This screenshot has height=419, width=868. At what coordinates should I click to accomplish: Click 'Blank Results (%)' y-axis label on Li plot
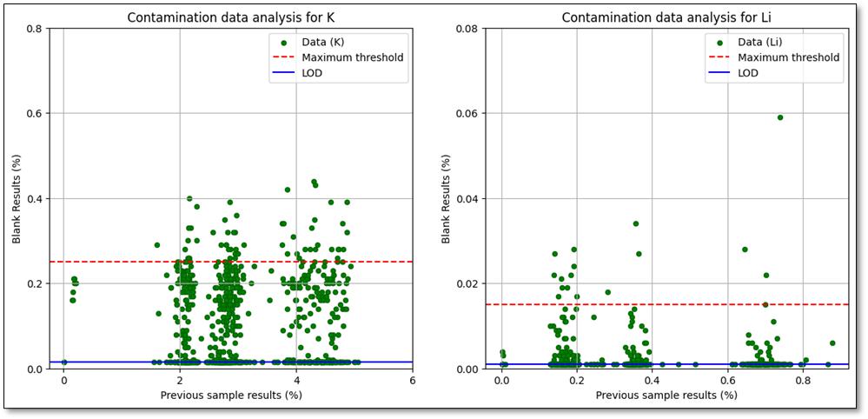tap(447, 199)
